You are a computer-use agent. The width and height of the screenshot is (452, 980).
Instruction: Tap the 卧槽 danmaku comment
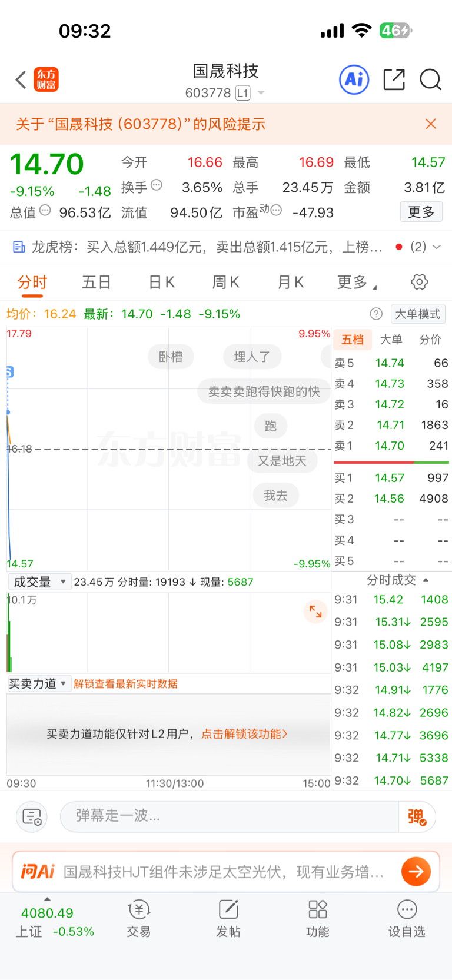tap(171, 357)
